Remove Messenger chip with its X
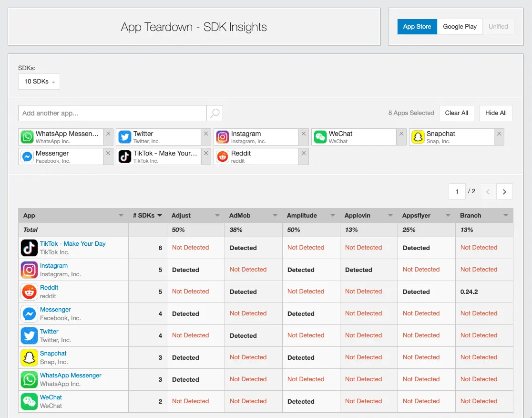 (108, 153)
